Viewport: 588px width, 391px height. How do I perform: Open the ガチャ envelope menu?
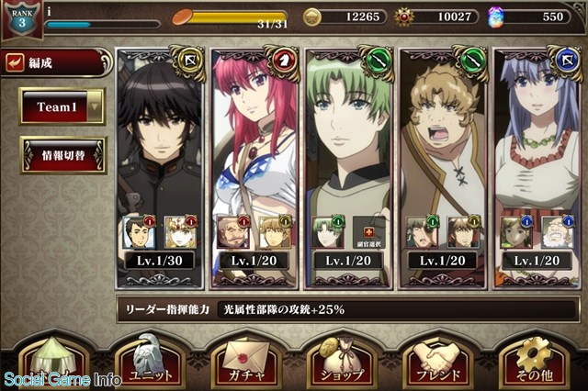[247, 362]
